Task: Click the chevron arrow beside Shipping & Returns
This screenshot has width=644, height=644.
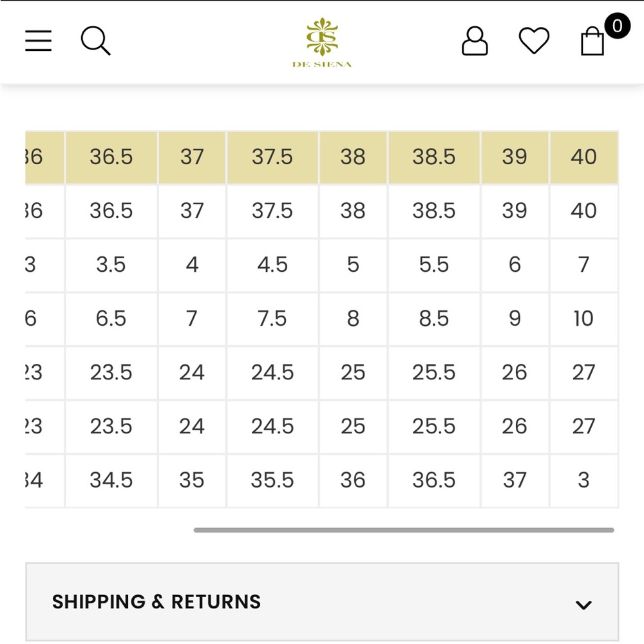Action: 583,605
